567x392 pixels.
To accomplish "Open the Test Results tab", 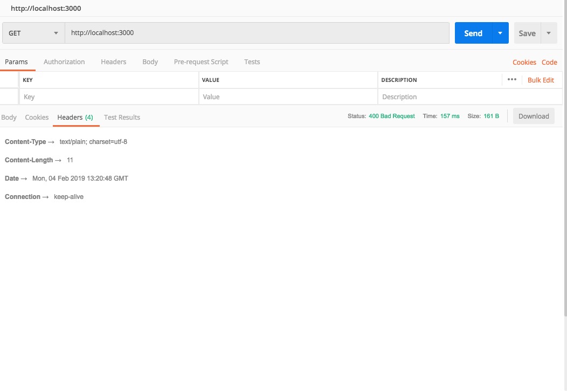I will [x=122, y=117].
